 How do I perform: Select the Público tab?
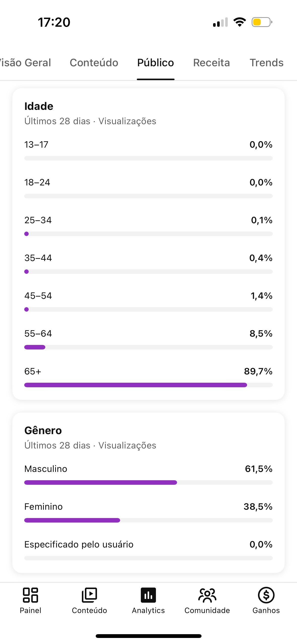(x=155, y=63)
